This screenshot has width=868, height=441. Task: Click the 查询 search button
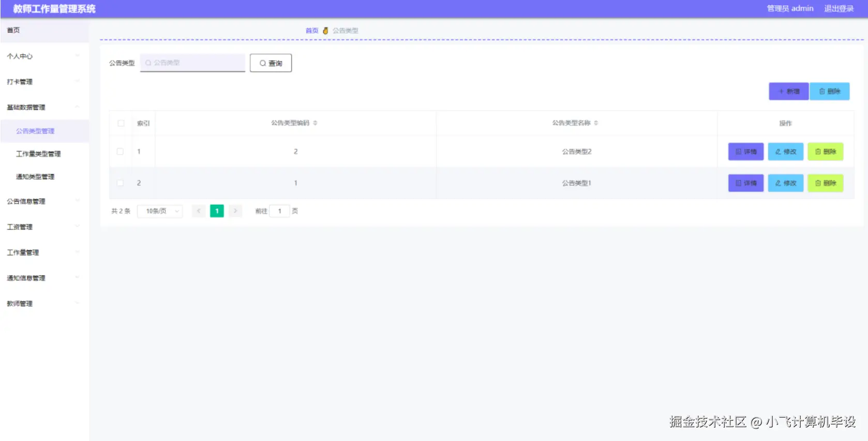click(x=271, y=63)
